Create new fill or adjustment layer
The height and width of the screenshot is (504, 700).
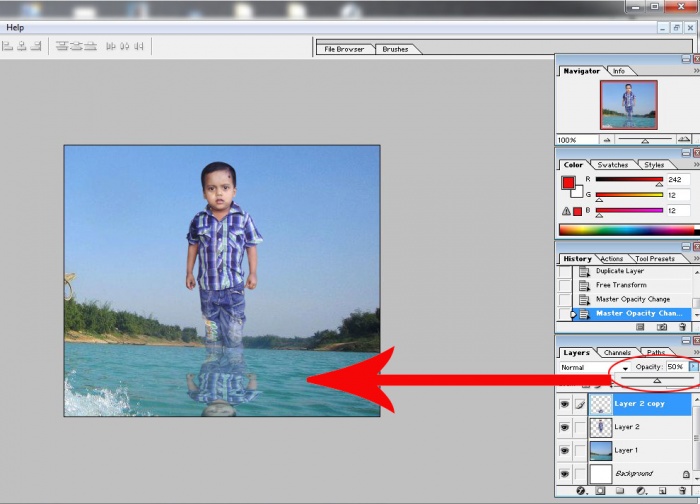click(641, 491)
